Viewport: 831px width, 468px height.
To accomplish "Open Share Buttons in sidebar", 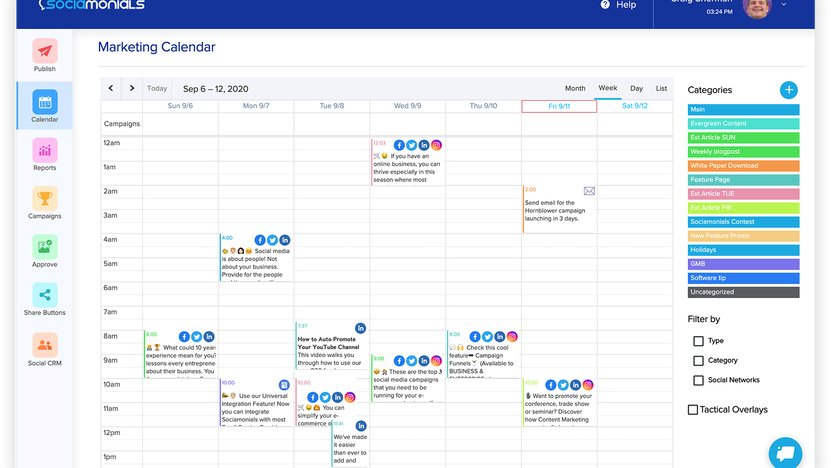I will click(x=45, y=295).
